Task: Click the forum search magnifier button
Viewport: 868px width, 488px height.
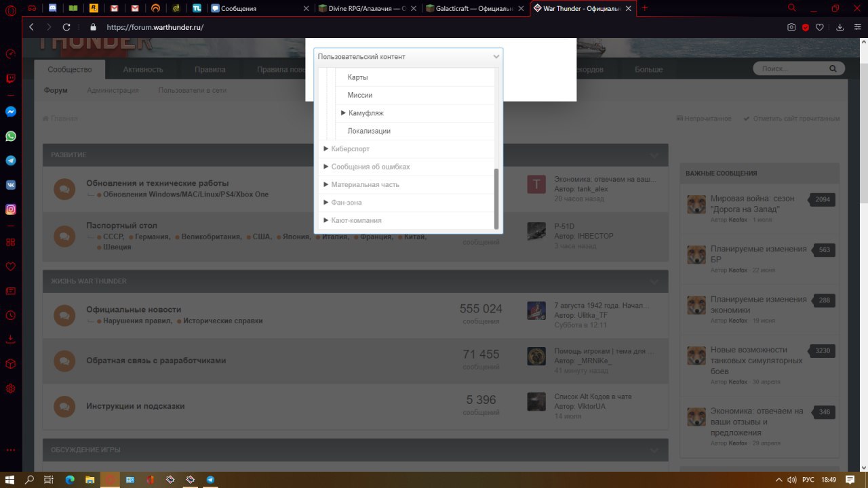Action: (x=833, y=68)
